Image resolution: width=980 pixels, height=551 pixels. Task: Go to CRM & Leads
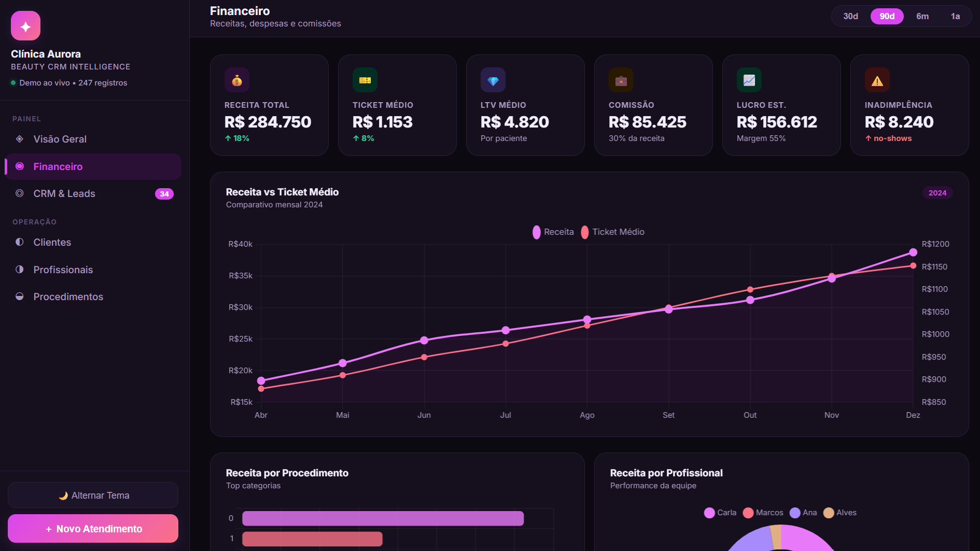click(93, 193)
